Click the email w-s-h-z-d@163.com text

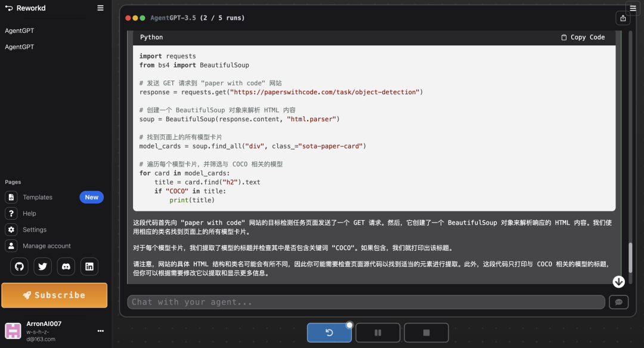(x=41, y=335)
